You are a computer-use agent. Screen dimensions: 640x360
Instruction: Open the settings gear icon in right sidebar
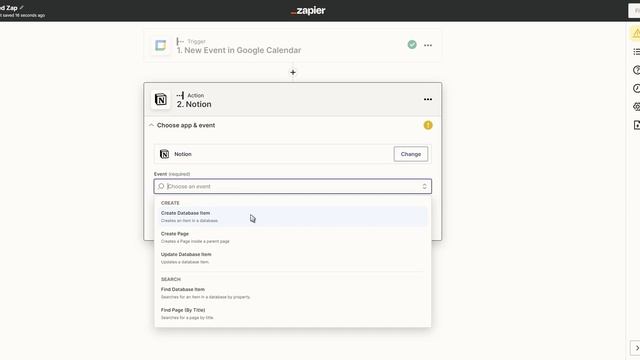(x=636, y=107)
